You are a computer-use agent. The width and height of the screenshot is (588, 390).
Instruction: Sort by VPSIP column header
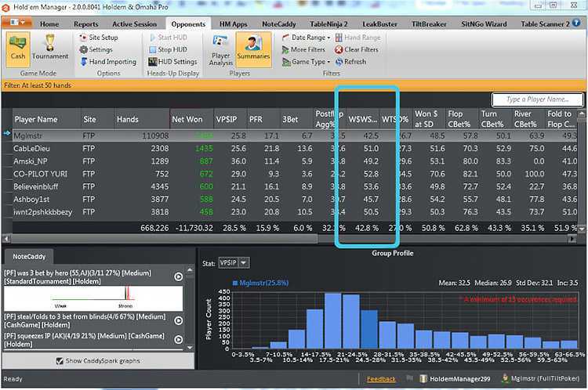[x=230, y=119]
